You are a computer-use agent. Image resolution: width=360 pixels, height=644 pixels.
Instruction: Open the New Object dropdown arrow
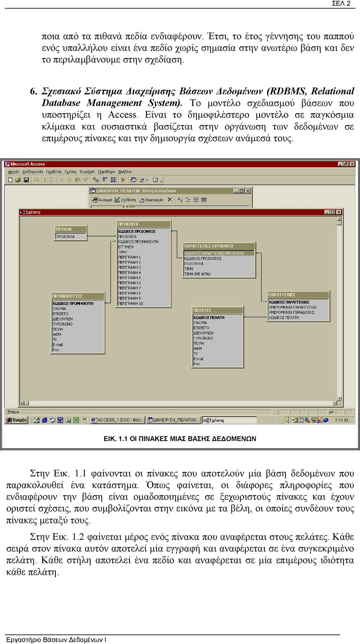147,180
